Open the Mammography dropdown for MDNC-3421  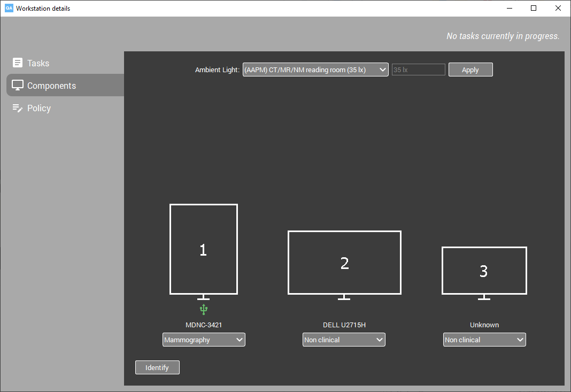coord(204,340)
